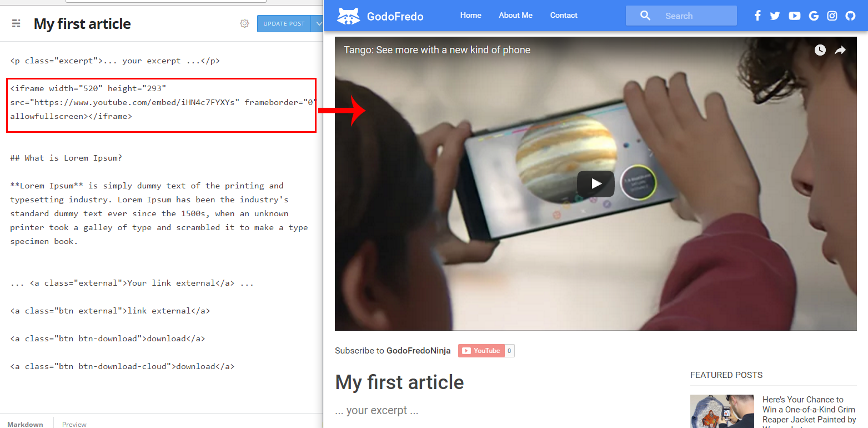Open the GitHub social icon
This screenshot has height=428, width=868.
tap(850, 16)
